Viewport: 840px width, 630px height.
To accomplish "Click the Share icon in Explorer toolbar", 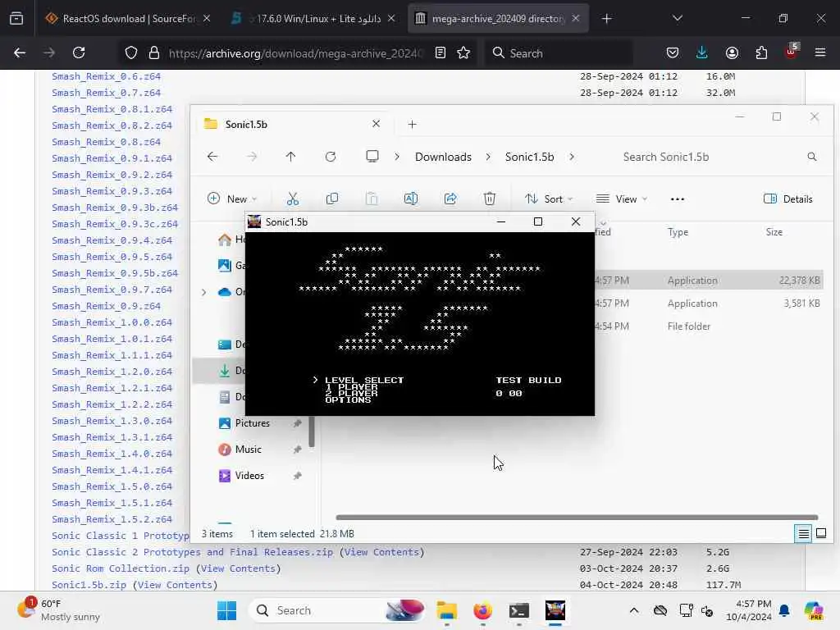I will (450, 199).
